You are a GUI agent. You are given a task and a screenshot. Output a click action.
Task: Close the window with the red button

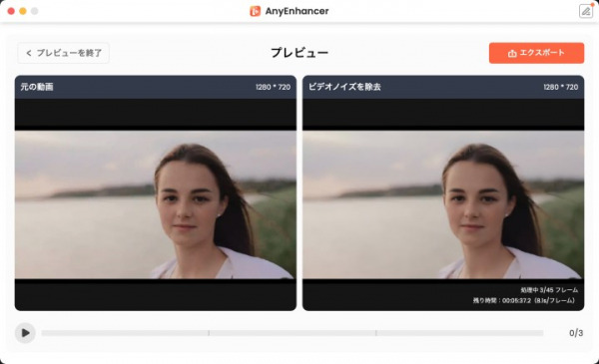(x=11, y=11)
